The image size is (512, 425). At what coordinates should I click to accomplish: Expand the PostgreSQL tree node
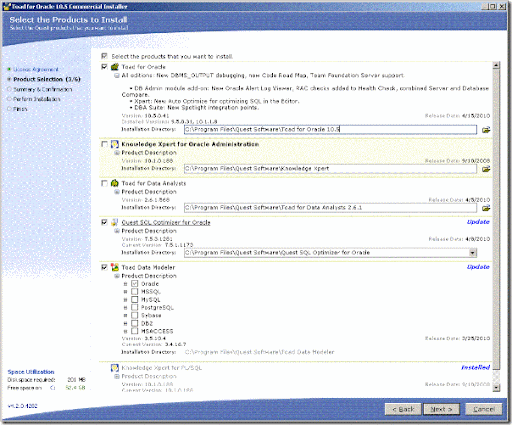tap(126, 308)
